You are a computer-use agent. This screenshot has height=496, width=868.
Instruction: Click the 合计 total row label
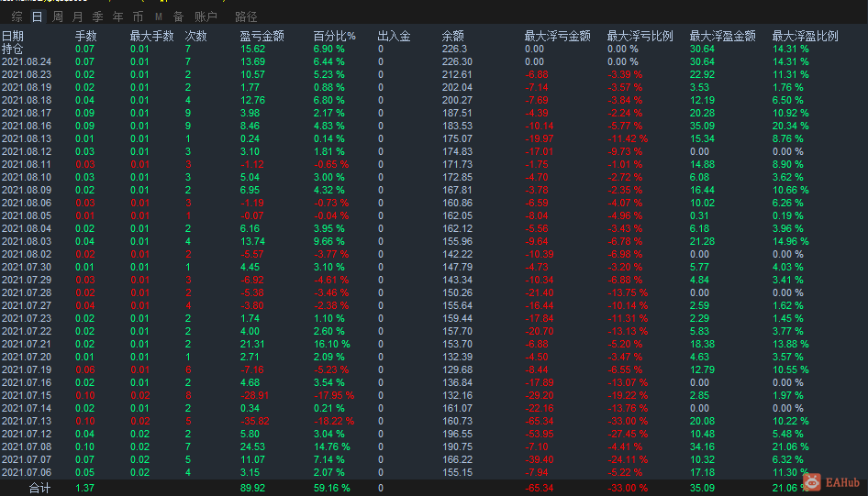pos(39,488)
